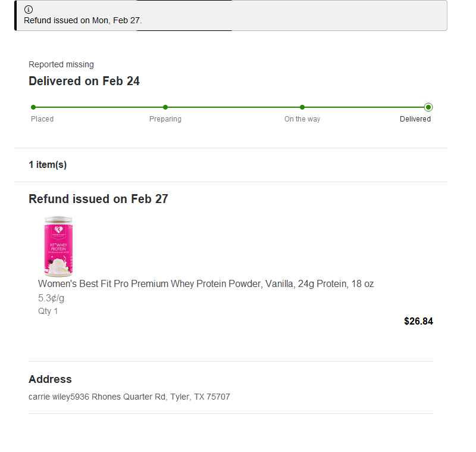Click the info icon in refund banner
The height and width of the screenshot is (452, 476).
click(x=29, y=10)
